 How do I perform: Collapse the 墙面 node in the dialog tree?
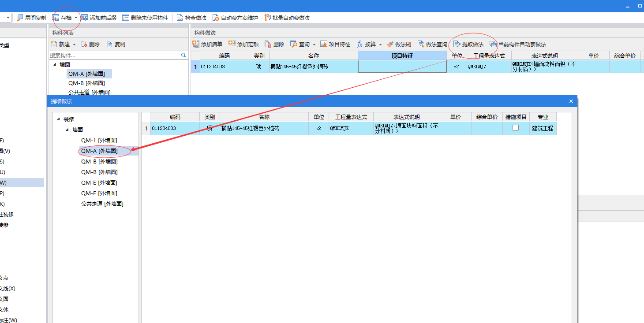67,130
